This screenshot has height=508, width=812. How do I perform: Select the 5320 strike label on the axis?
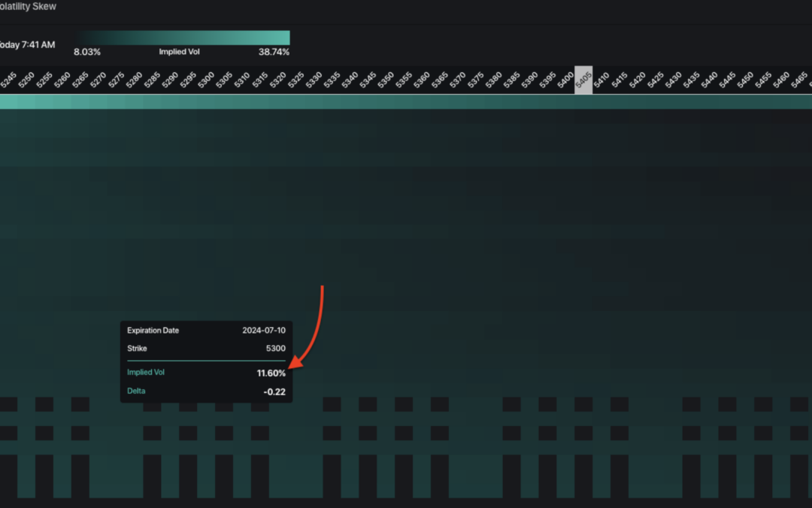(277, 80)
